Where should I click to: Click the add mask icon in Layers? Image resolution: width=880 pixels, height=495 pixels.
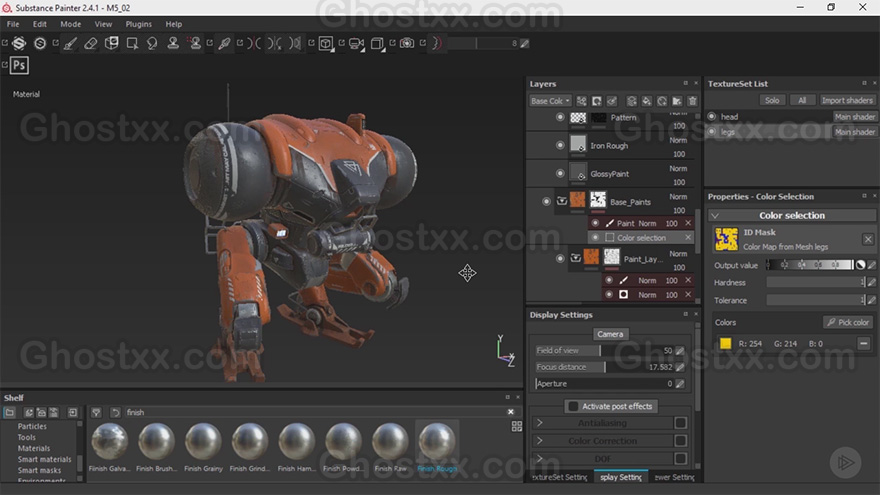(597, 101)
